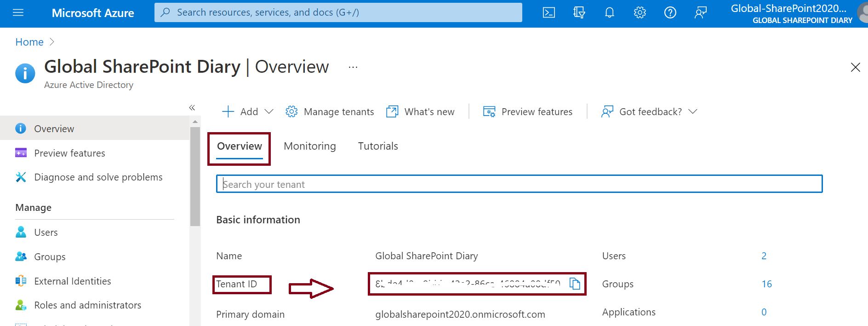Open the Help question mark icon
Viewport: 868px width, 326px height.
pyautogui.click(x=670, y=13)
